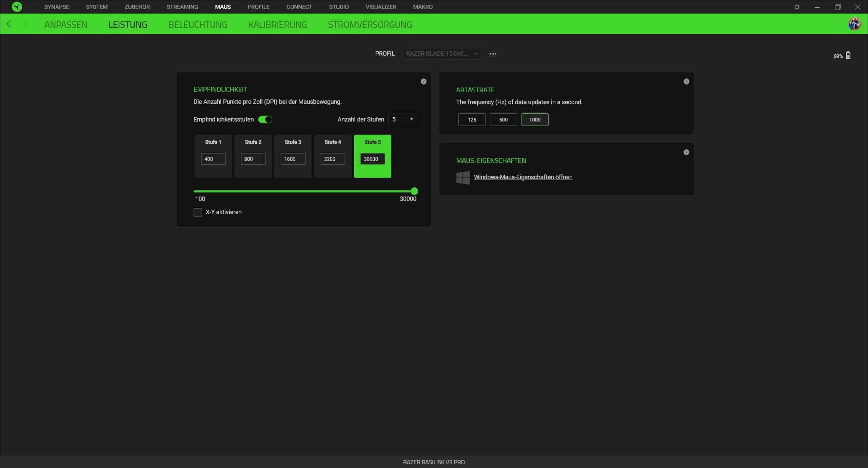
Task: Open settings via the gear icon
Action: pyautogui.click(x=797, y=7)
